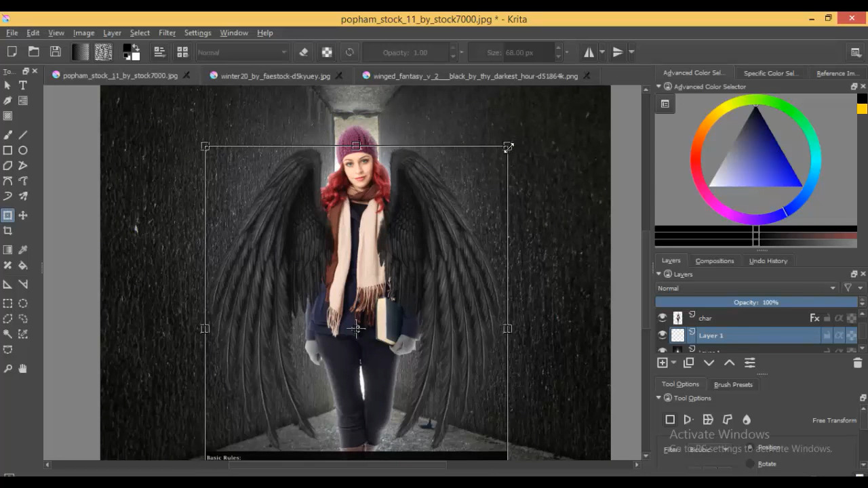Viewport: 868px width, 488px height.
Task: Open the layer blending mode dropdown
Action: coord(746,288)
